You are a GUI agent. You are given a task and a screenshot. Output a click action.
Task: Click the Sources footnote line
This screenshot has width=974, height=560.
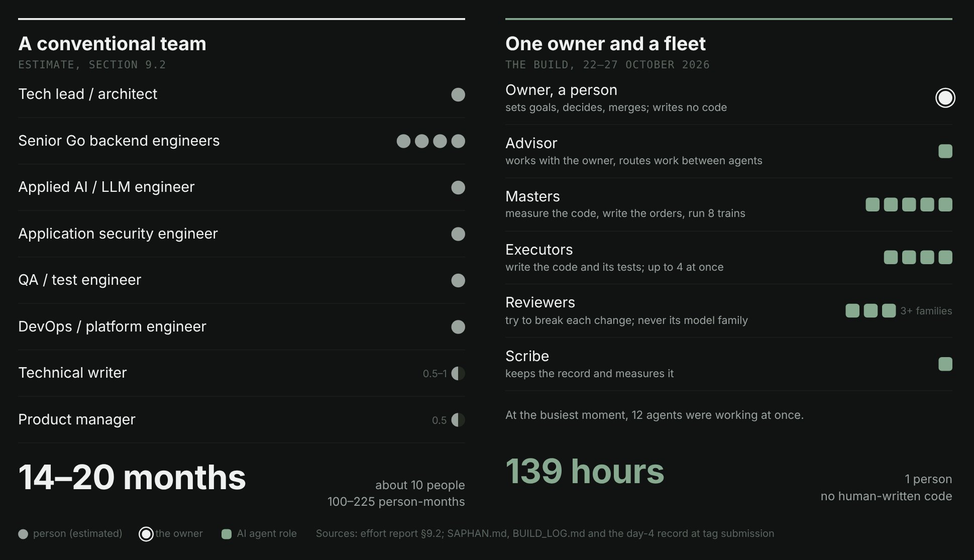545,533
